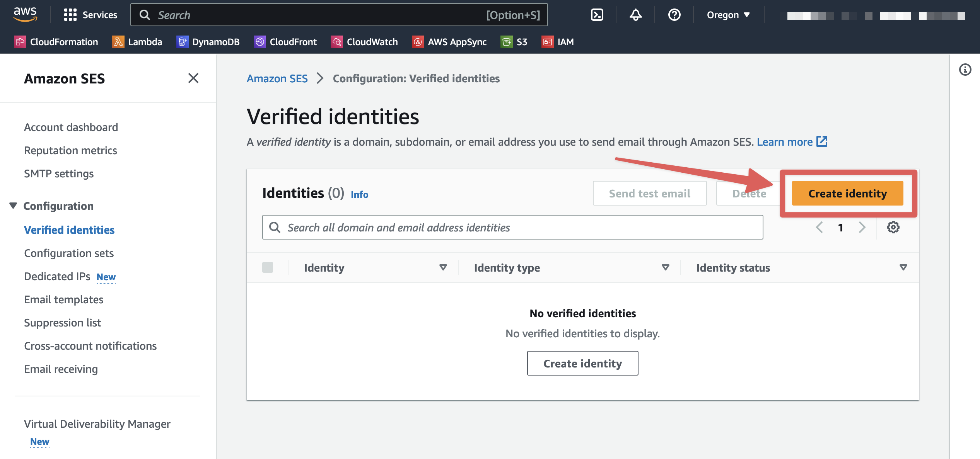Open Email templates in sidebar
This screenshot has width=980, height=459.
click(x=64, y=299)
